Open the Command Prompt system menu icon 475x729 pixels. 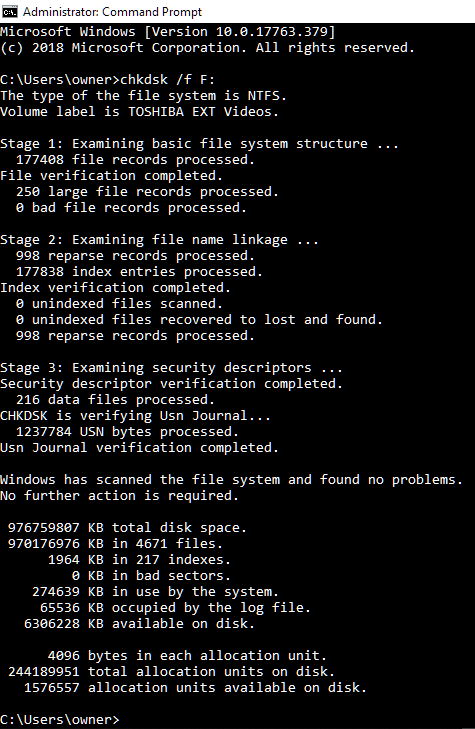[10, 11]
